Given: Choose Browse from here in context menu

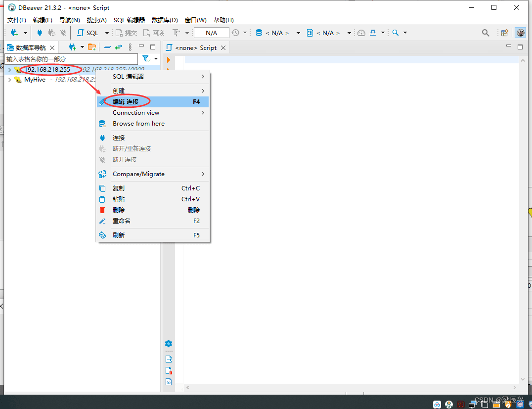Looking at the screenshot, I should tap(153, 124).
